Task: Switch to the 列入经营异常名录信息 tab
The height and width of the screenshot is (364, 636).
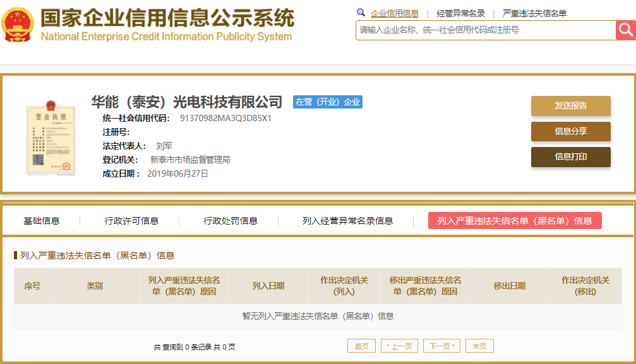Action: (x=347, y=221)
